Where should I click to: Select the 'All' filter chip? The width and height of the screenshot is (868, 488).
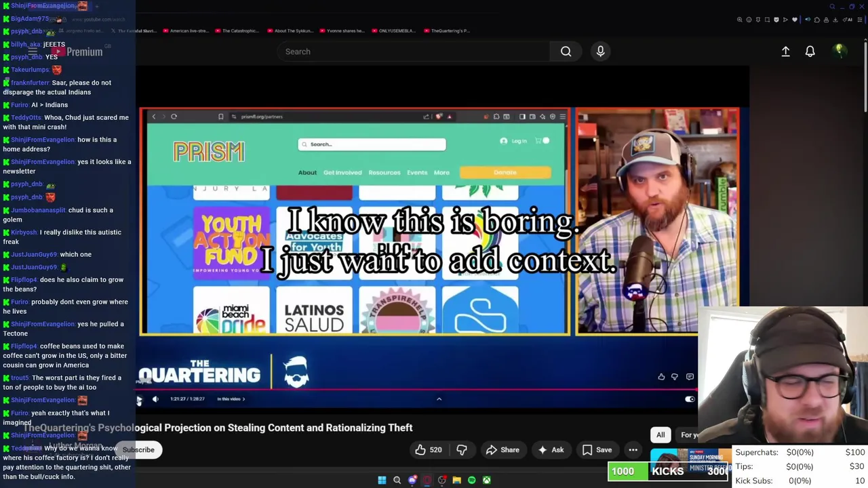pyautogui.click(x=660, y=435)
